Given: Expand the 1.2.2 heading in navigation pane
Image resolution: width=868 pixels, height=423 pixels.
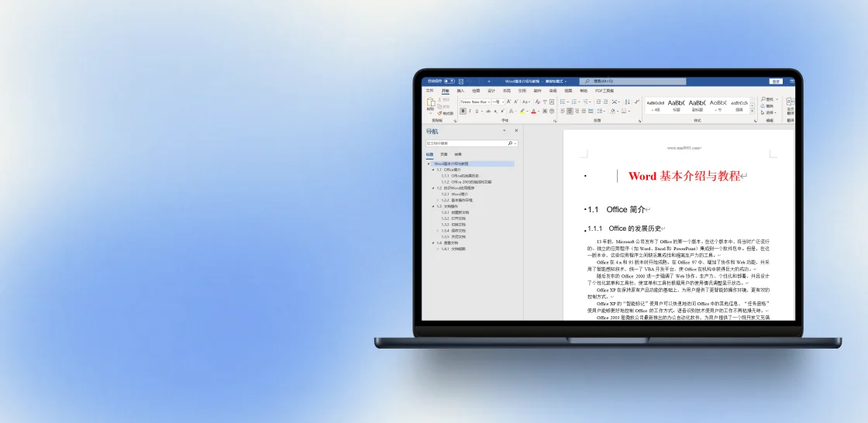Looking at the screenshot, I should (437, 200).
